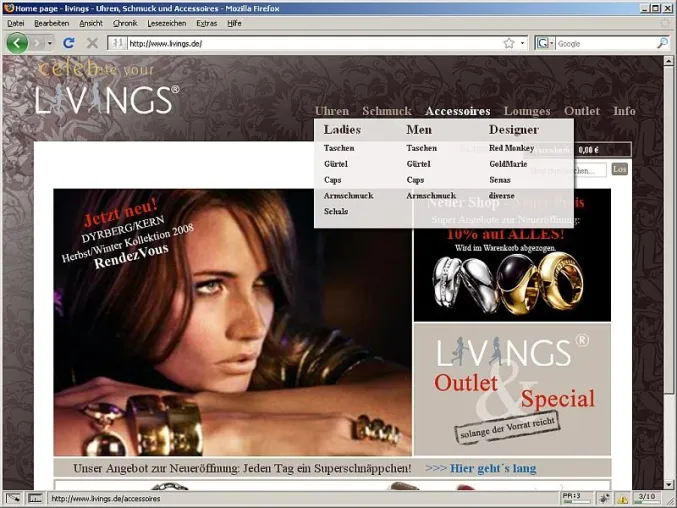Open the Chronik menu
Screen dimensions: 677x508
[x=125, y=23]
